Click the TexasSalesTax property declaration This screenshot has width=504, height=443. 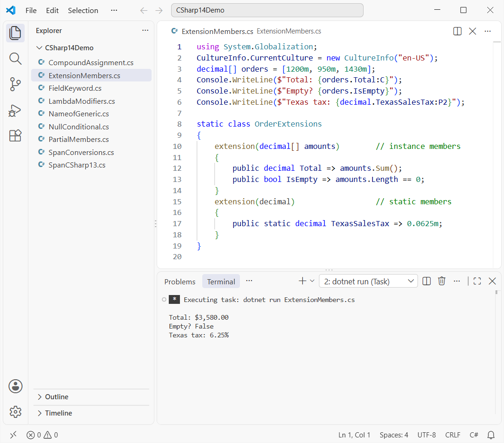pyautogui.click(x=360, y=223)
